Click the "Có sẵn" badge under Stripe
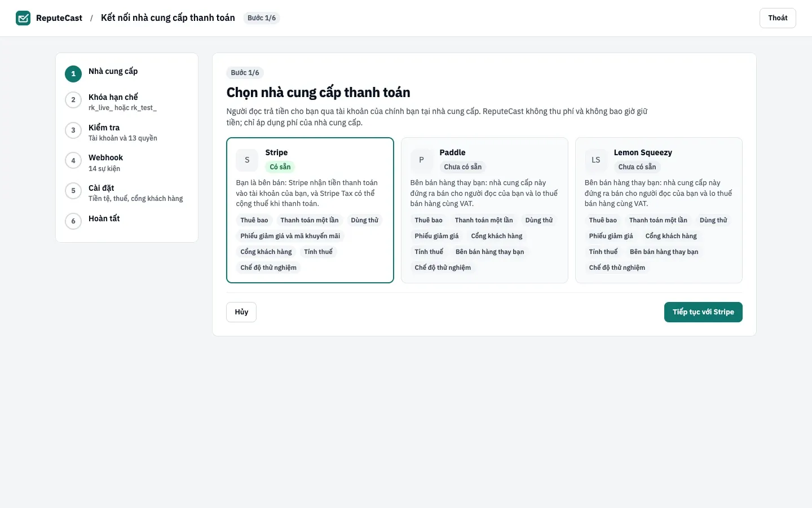 pyautogui.click(x=280, y=167)
